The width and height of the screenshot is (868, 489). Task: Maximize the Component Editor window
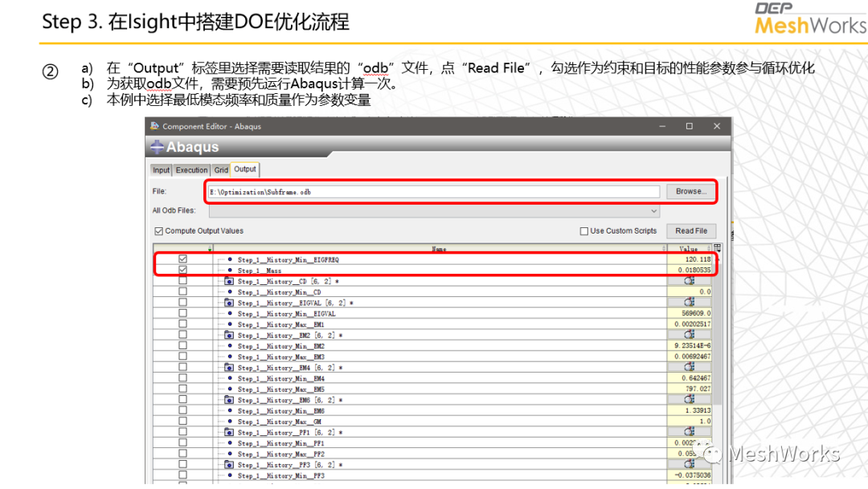click(690, 126)
